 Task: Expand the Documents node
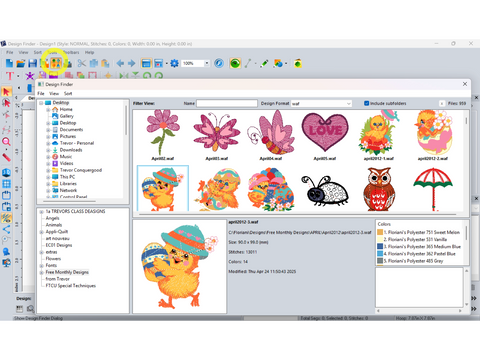(x=48, y=130)
